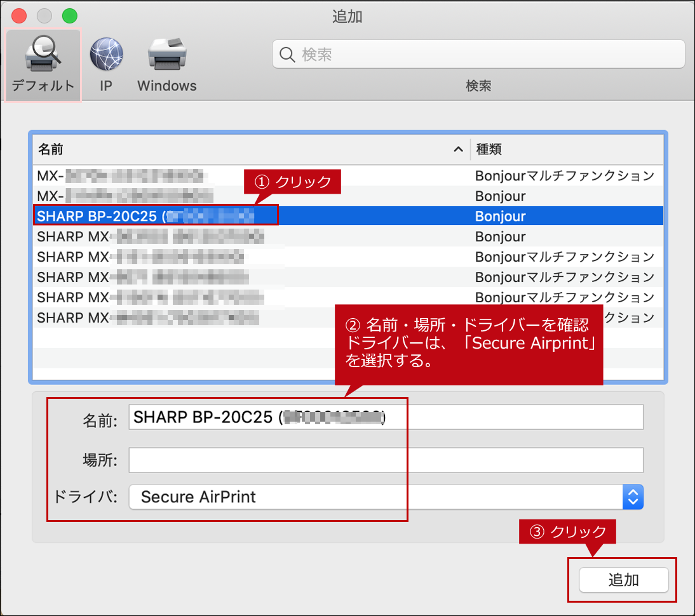Viewport: 695px width, 616px height.
Task: Click the green zoom window button
Action: pyautogui.click(x=70, y=16)
